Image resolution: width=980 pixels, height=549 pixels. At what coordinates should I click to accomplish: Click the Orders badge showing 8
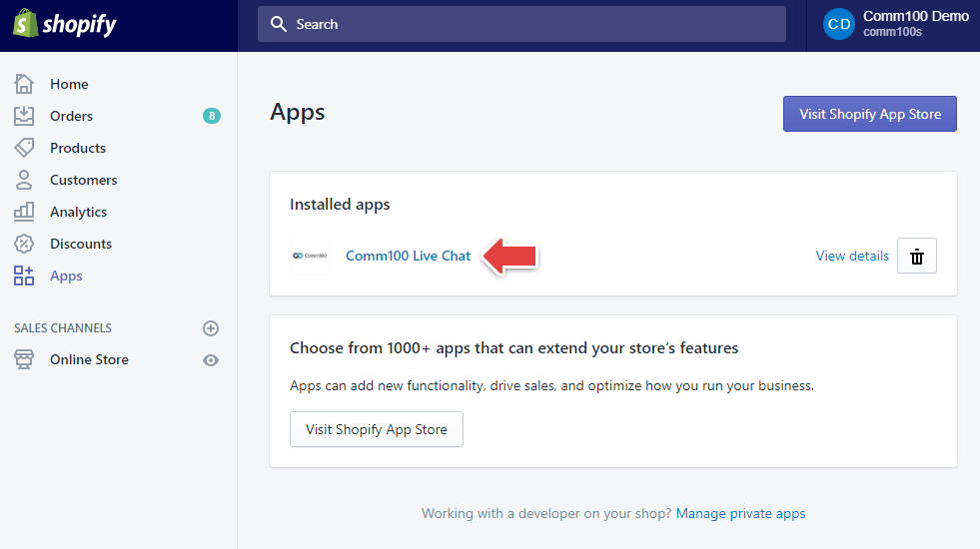[x=211, y=116]
